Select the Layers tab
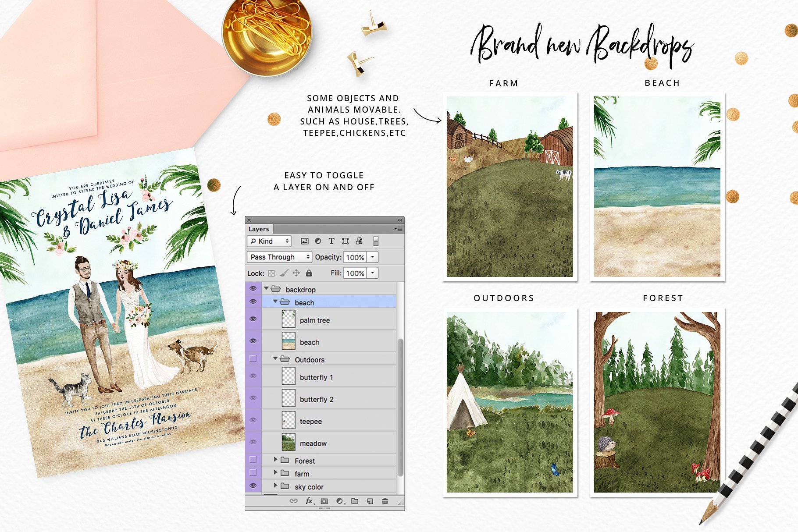This screenshot has height=532, width=798. (259, 229)
